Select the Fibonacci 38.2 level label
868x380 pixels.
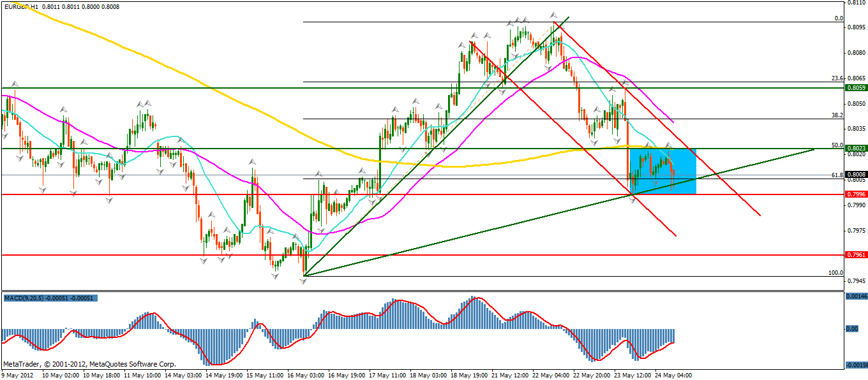pyautogui.click(x=837, y=115)
